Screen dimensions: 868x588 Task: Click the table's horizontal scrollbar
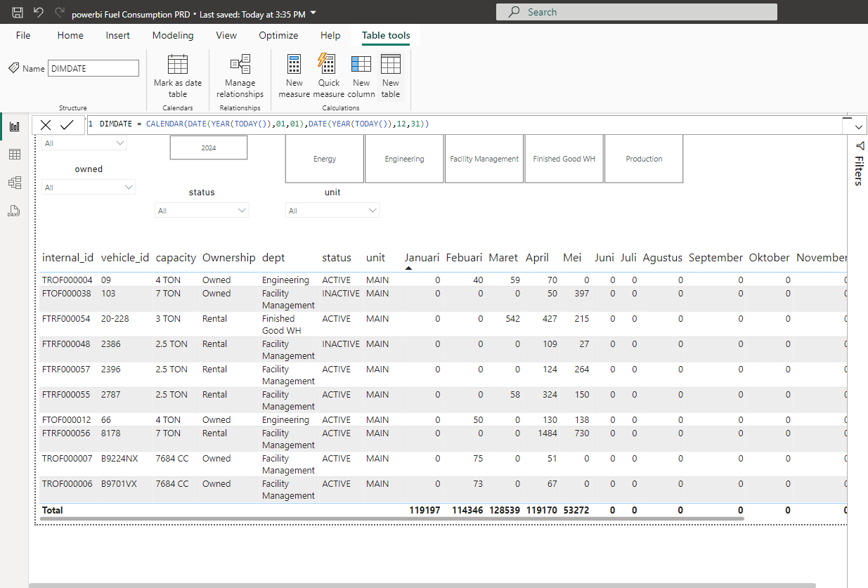click(391, 519)
